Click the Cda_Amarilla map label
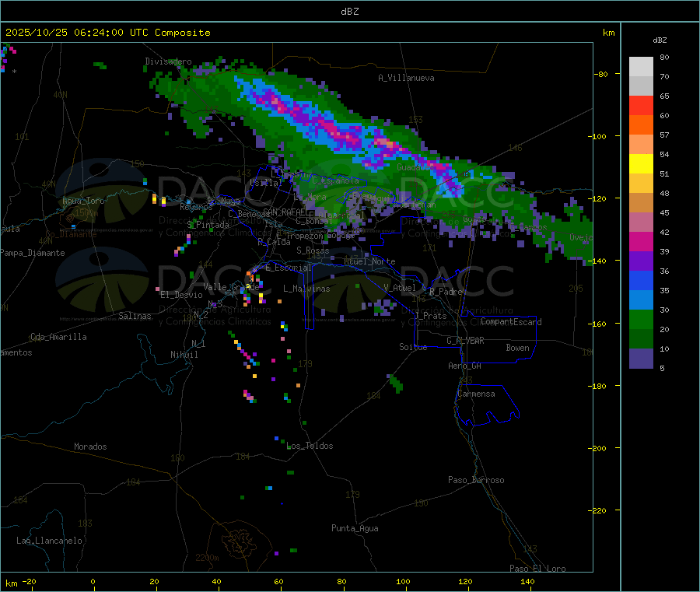Image resolution: width=700 pixels, height=592 pixels. coord(58,337)
